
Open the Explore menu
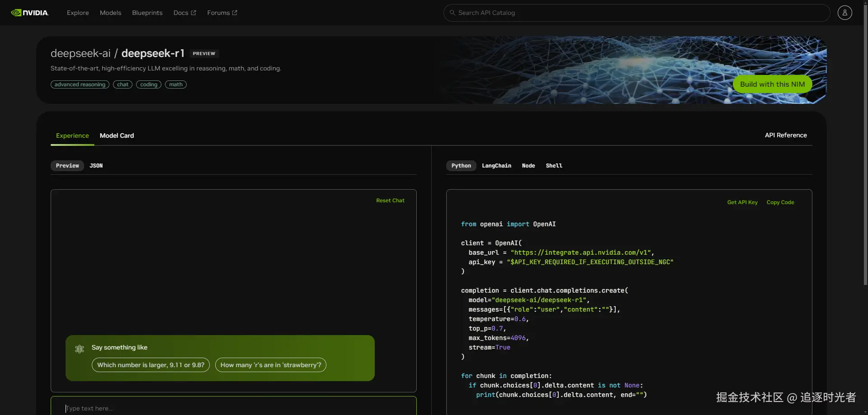pos(78,13)
